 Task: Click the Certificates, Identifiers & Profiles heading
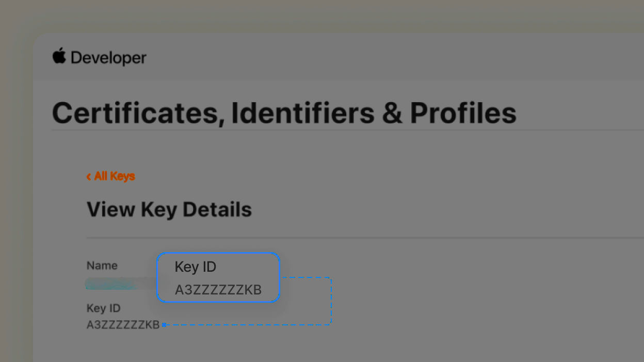(283, 112)
